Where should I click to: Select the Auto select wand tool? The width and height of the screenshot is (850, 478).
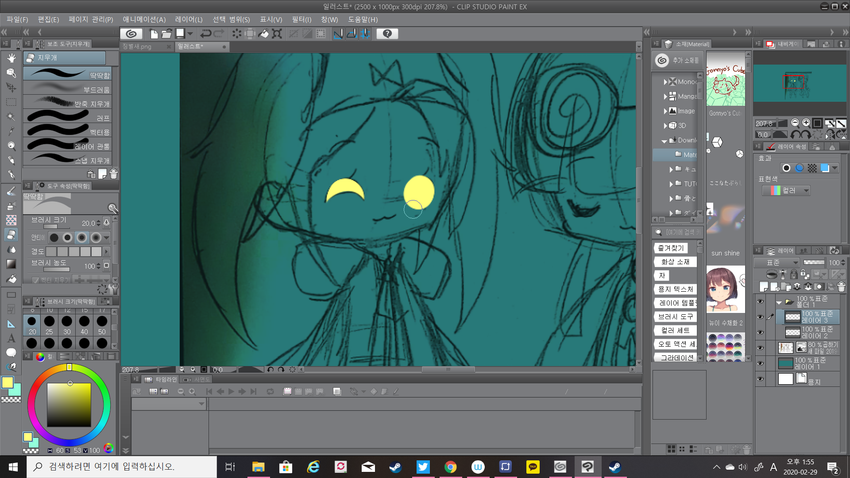(x=11, y=117)
